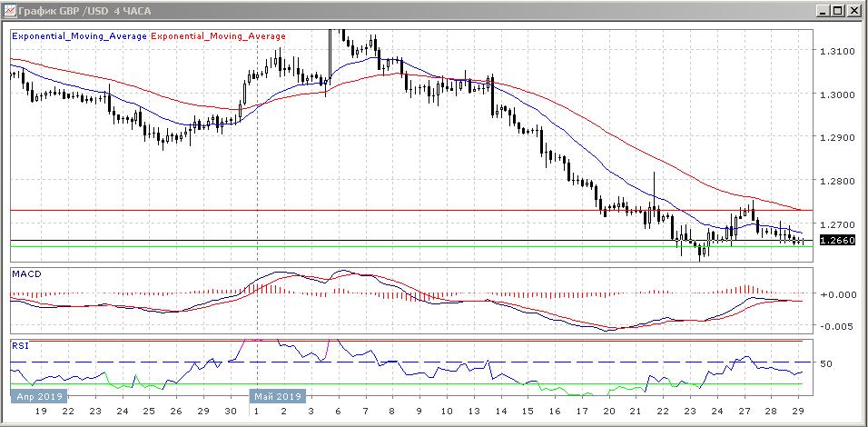Maximize the GBP/USD chart window
The width and height of the screenshot is (868, 427).
coord(838,10)
